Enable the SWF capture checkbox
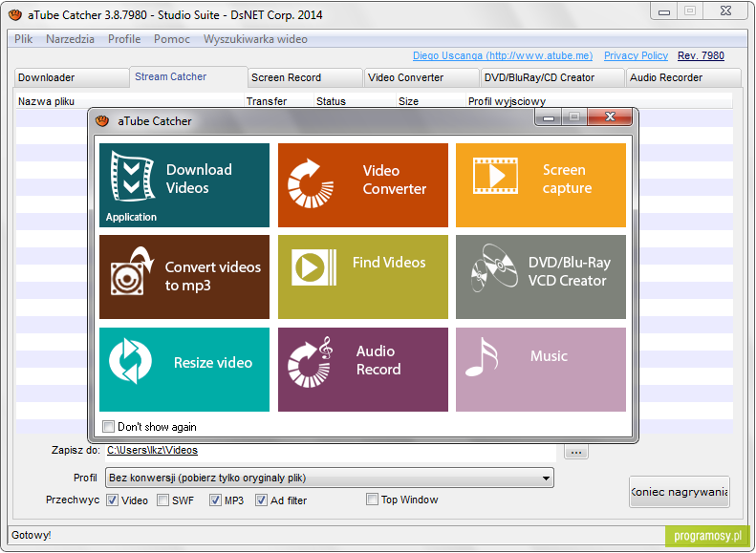The image size is (756, 553). pos(163,500)
